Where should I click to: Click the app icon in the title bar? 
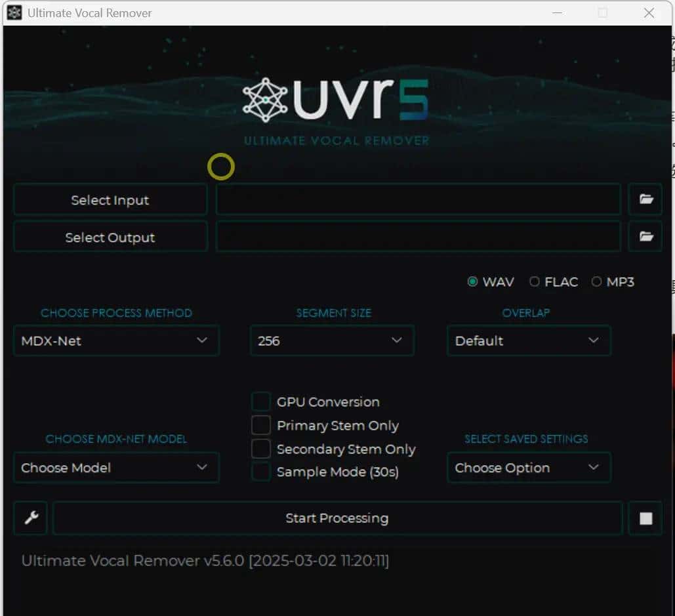pos(13,12)
